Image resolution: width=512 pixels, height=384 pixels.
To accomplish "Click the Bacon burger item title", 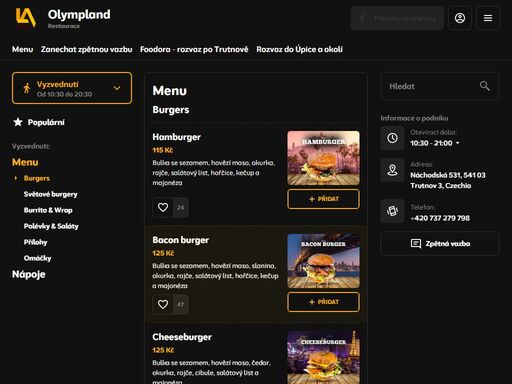I will coord(180,240).
